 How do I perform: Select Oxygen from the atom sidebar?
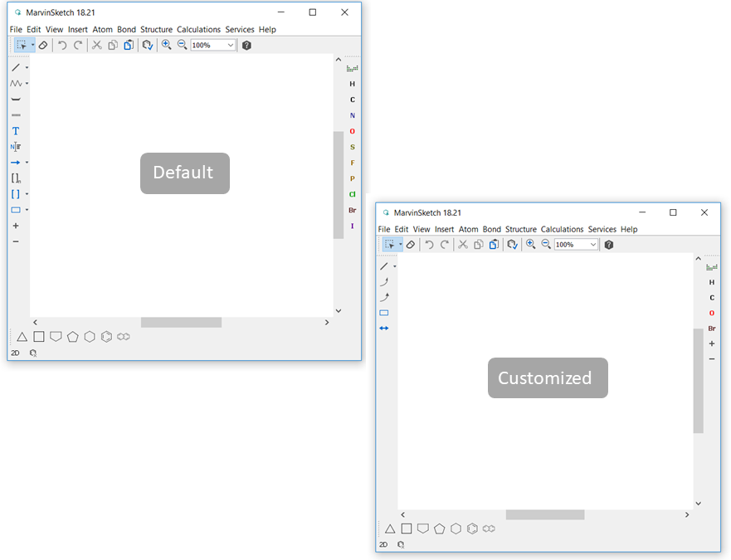coord(352,131)
